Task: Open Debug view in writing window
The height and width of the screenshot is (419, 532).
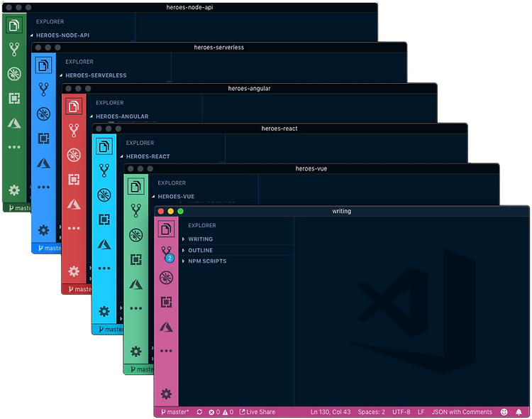Action: (x=166, y=278)
